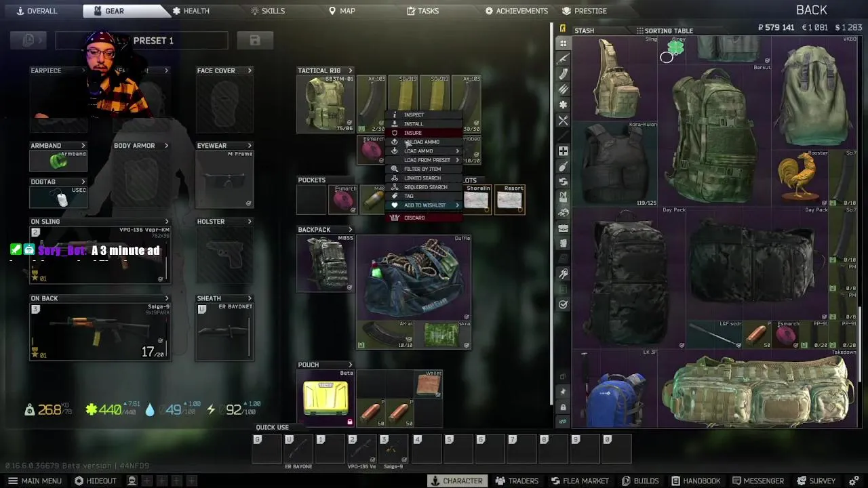This screenshot has width=868, height=488.
Task: Go to the Hideout
Action: 96,481
